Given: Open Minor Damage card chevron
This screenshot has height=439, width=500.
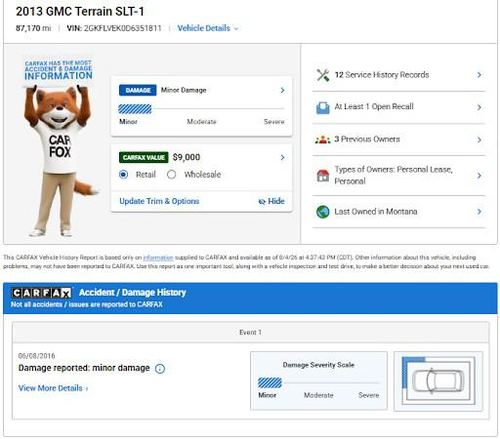Looking at the screenshot, I should point(282,90).
